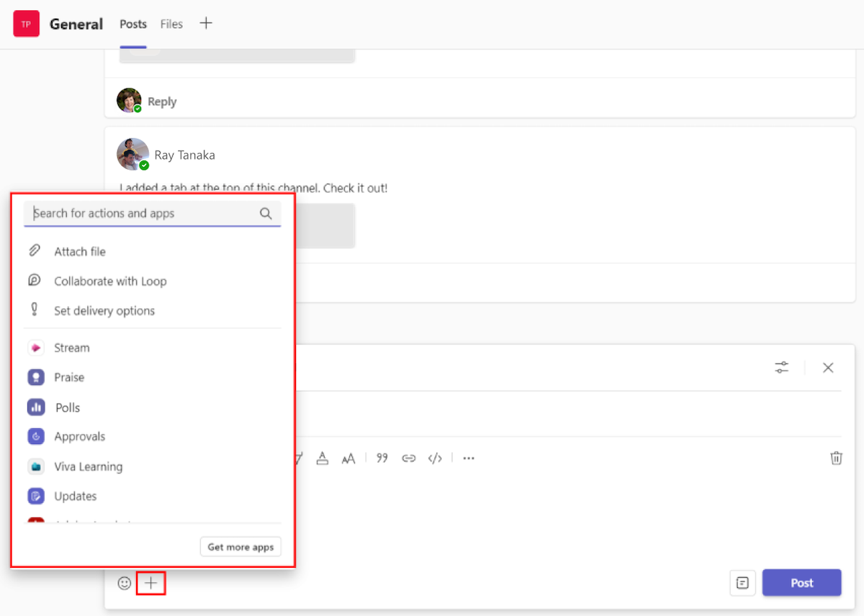Screen dimensions: 864x616
Task: Open the Praise app
Action: pos(70,377)
